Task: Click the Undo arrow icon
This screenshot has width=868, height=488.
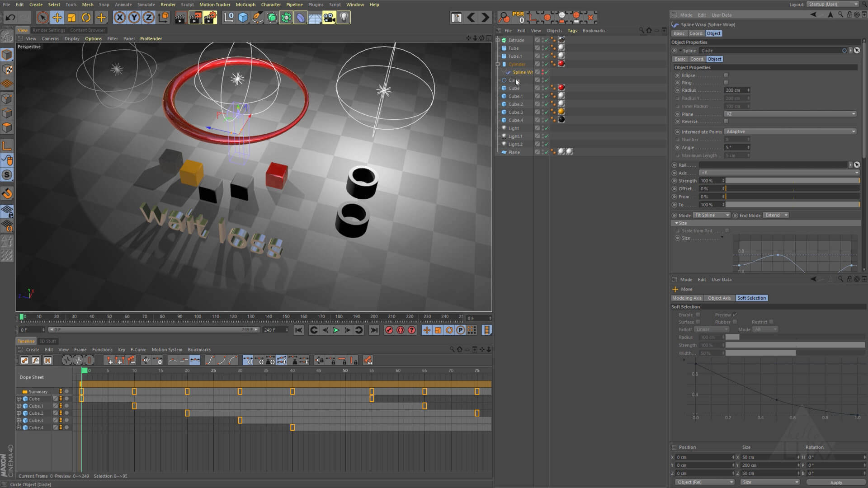Action: 10,18
